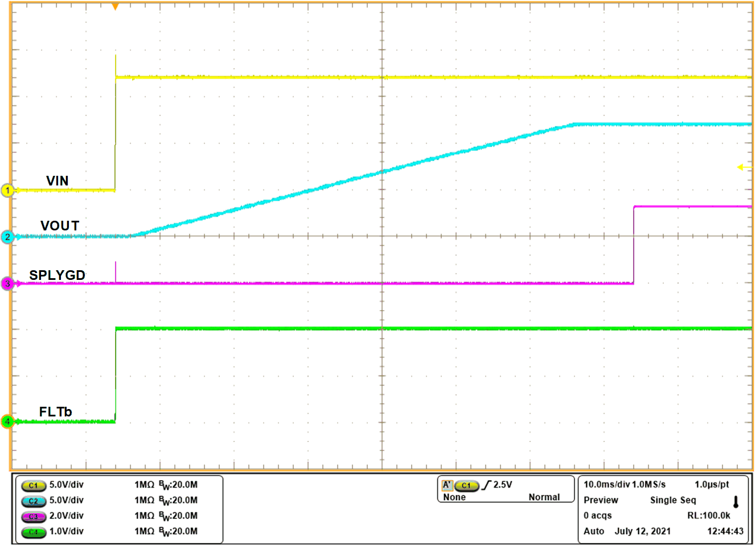Select channel 2 ground reference marker
756x545 pixels.
pos(7,237)
